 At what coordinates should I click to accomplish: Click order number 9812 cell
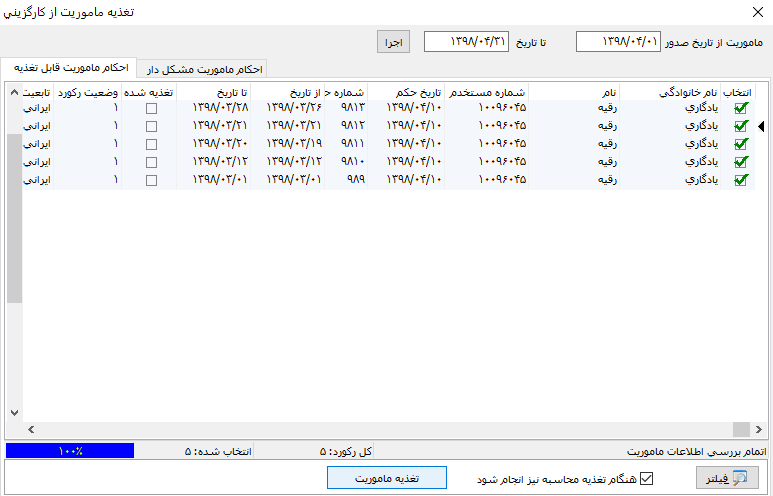(346, 126)
